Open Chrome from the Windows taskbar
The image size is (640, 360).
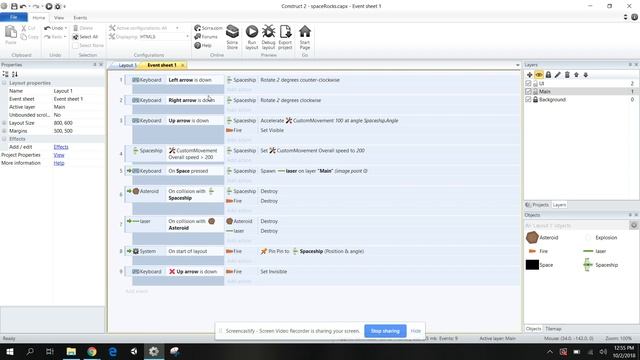tap(92, 351)
